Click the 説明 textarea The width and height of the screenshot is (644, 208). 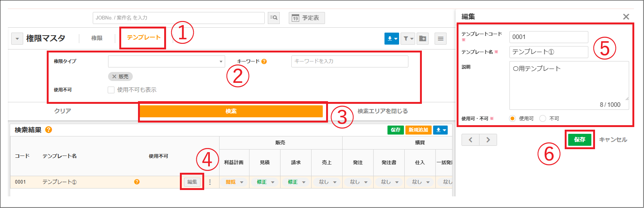point(569,85)
